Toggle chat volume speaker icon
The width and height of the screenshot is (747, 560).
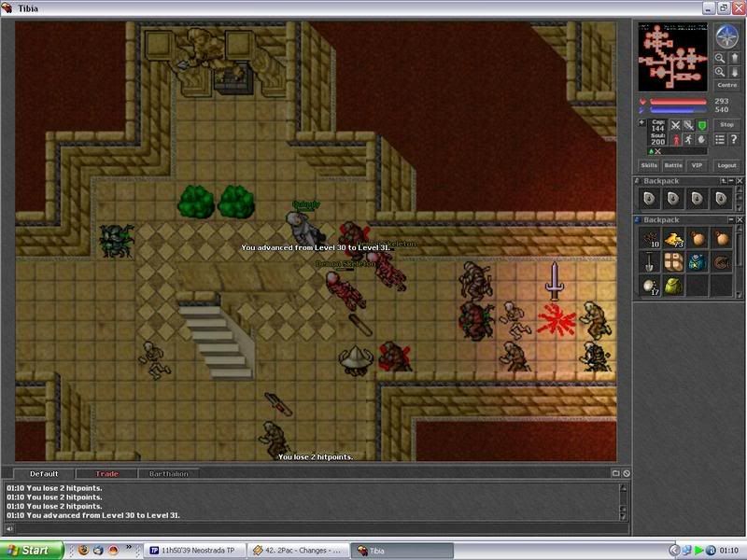(x=9, y=528)
